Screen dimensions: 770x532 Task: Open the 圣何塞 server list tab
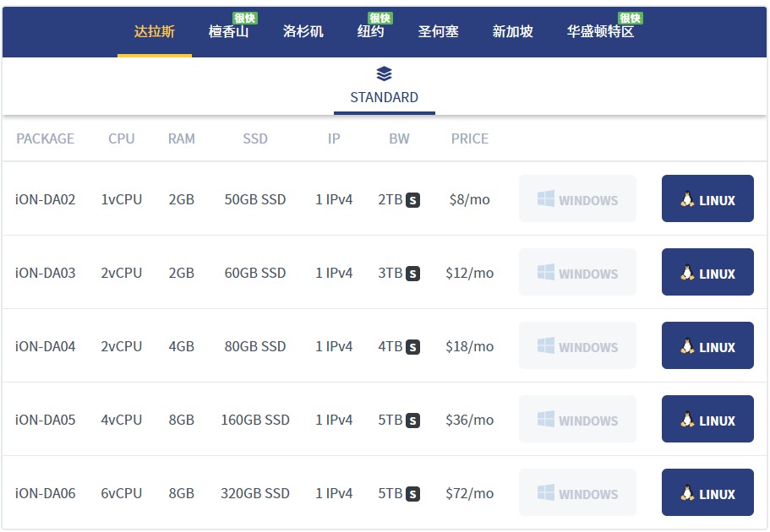coord(438,31)
